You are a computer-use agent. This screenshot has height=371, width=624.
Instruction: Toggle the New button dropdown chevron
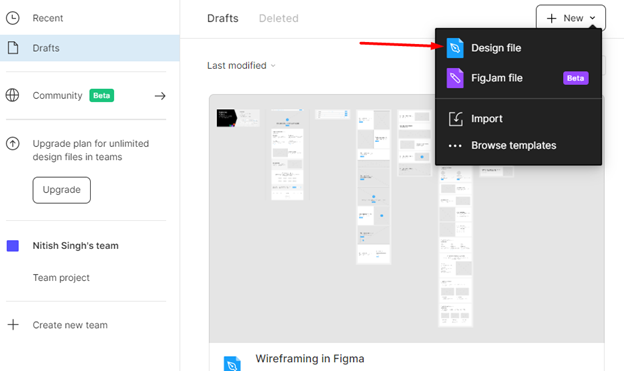click(x=593, y=18)
